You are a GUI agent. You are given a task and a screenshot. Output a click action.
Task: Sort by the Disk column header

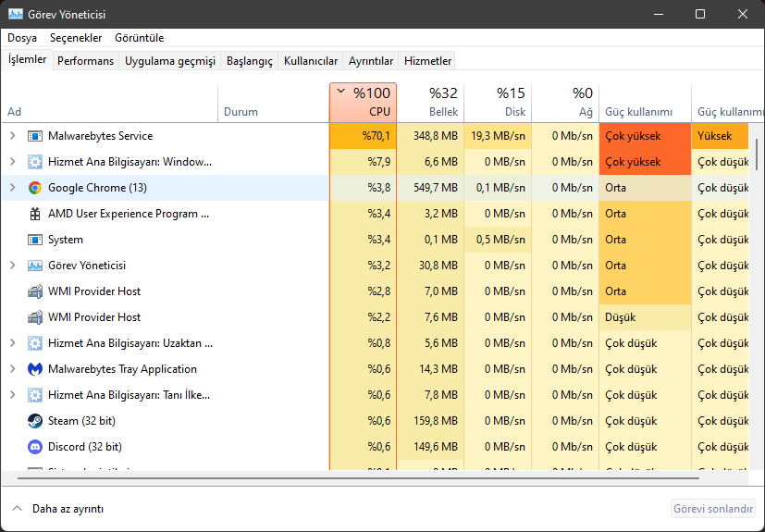(x=498, y=103)
